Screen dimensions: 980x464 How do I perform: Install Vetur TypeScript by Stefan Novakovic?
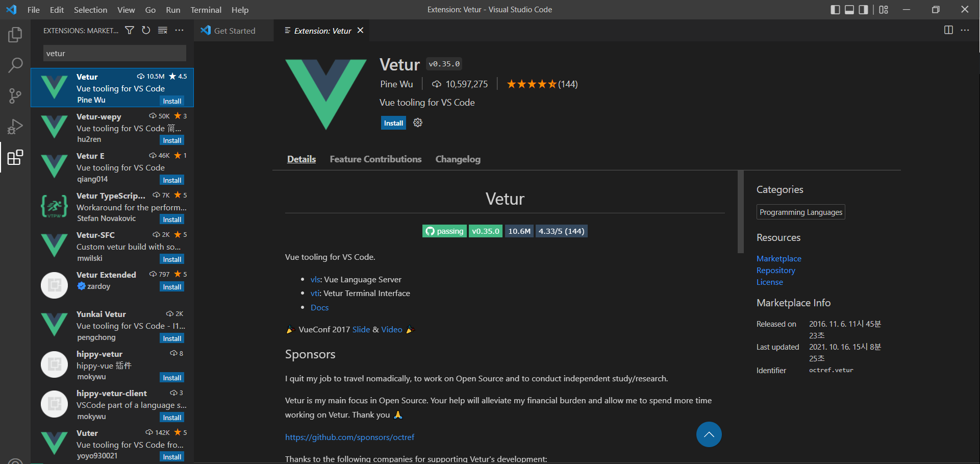coord(172,219)
